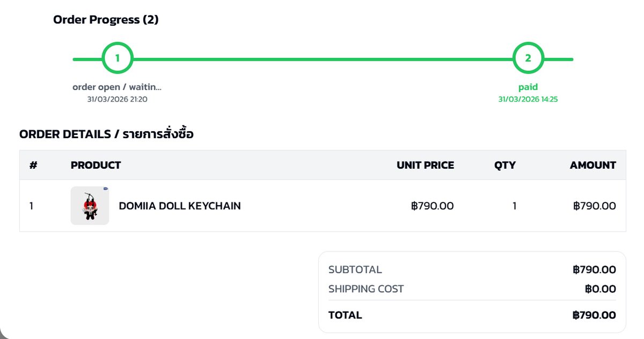Click the Order Progress (2) heading
Viewport: 644px width, 339px height.
click(x=106, y=20)
